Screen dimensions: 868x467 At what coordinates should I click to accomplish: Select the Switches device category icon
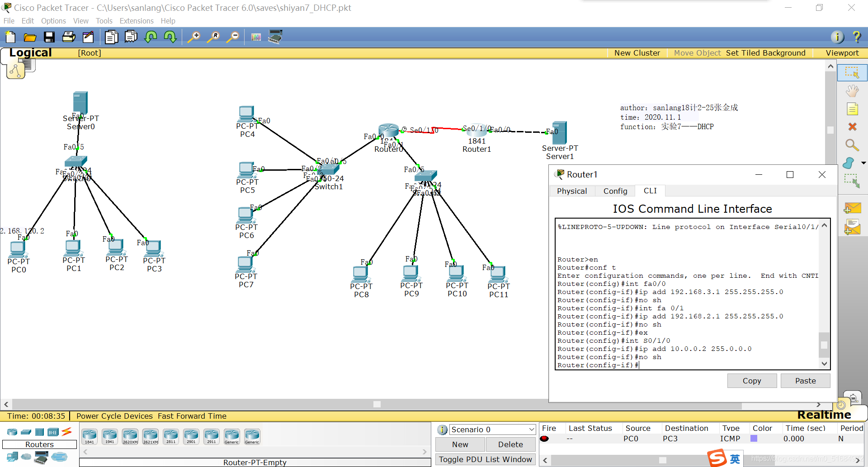(x=26, y=432)
